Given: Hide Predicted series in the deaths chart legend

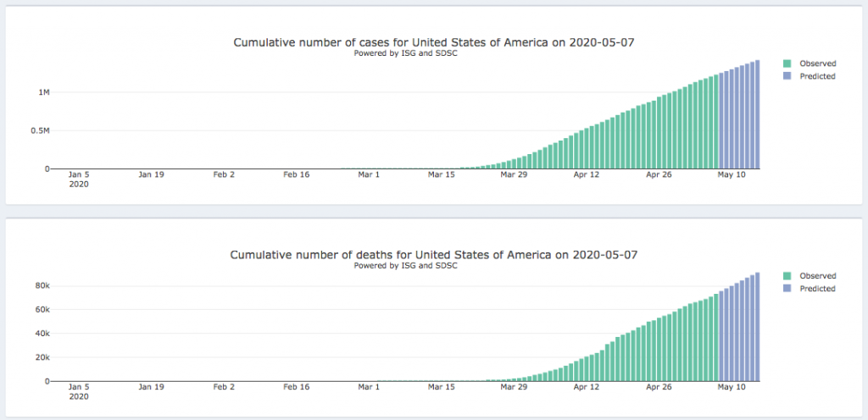Looking at the screenshot, I should (x=818, y=289).
